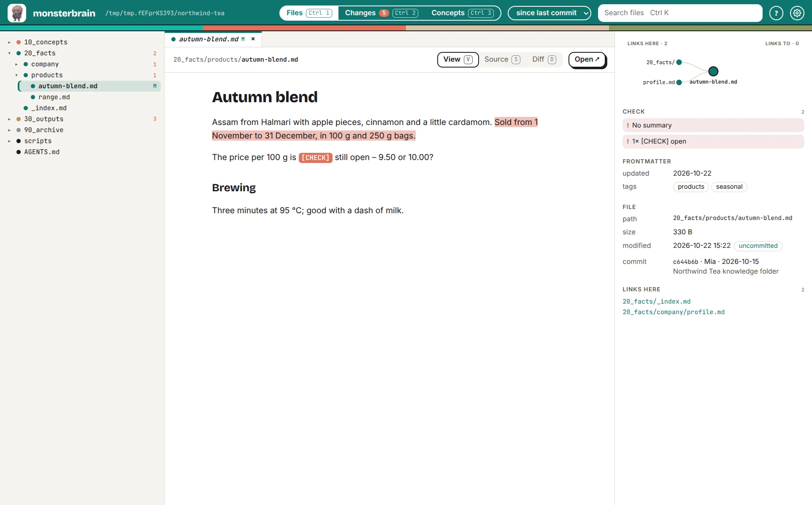Follow the 20_facts/_index.md link

coord(657,301)
